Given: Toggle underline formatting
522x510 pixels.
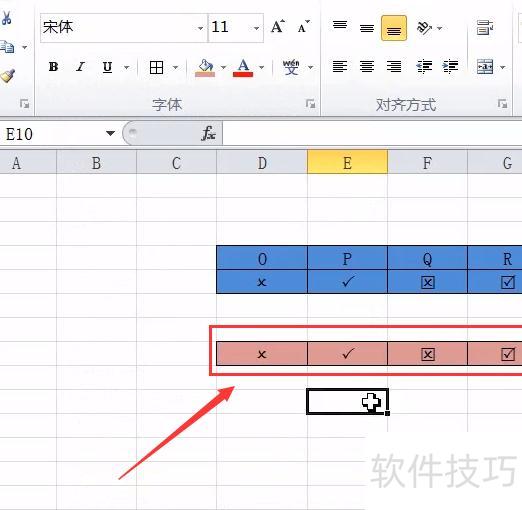Looking at the screenshot, I should coord(107,67).
